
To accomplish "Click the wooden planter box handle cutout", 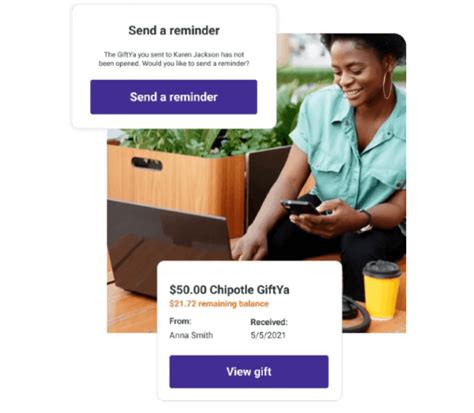I will [147, 163].
